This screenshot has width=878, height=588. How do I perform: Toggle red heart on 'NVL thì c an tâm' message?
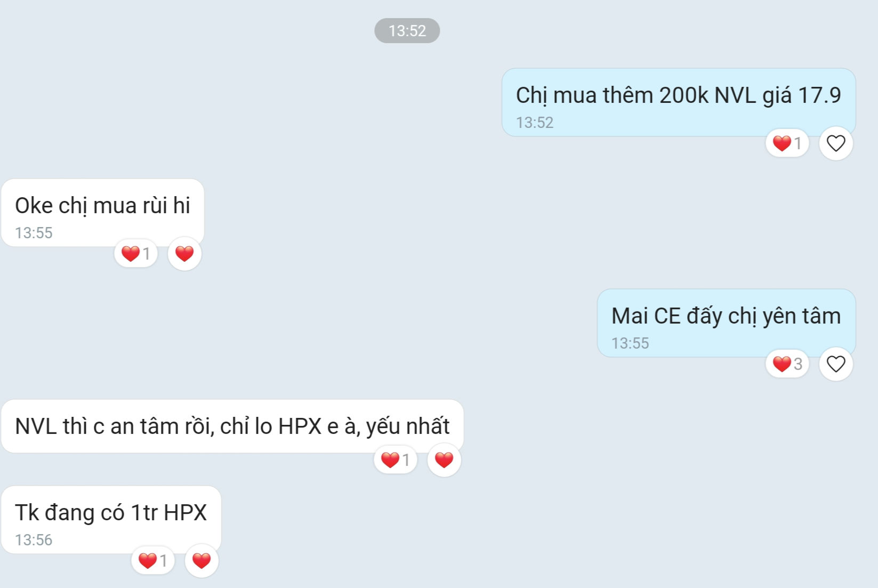(444, 460)
